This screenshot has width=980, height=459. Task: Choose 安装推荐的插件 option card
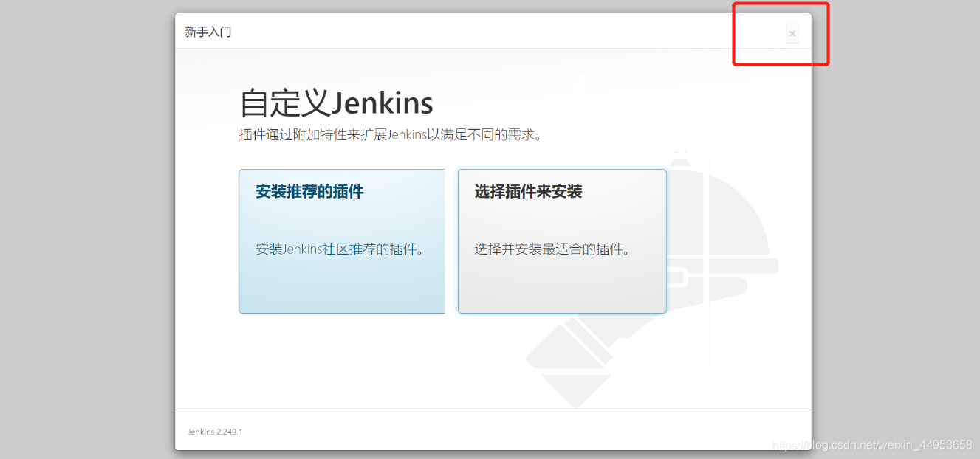pos(342,241)
